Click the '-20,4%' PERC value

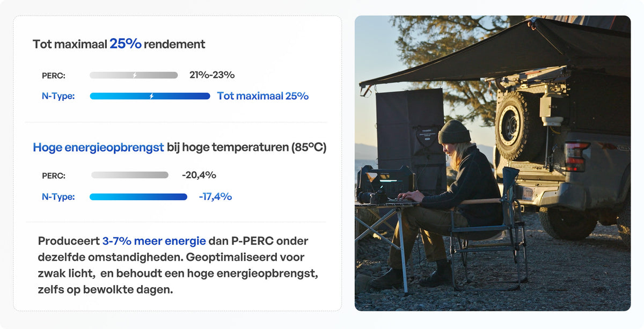click(199, 175)
